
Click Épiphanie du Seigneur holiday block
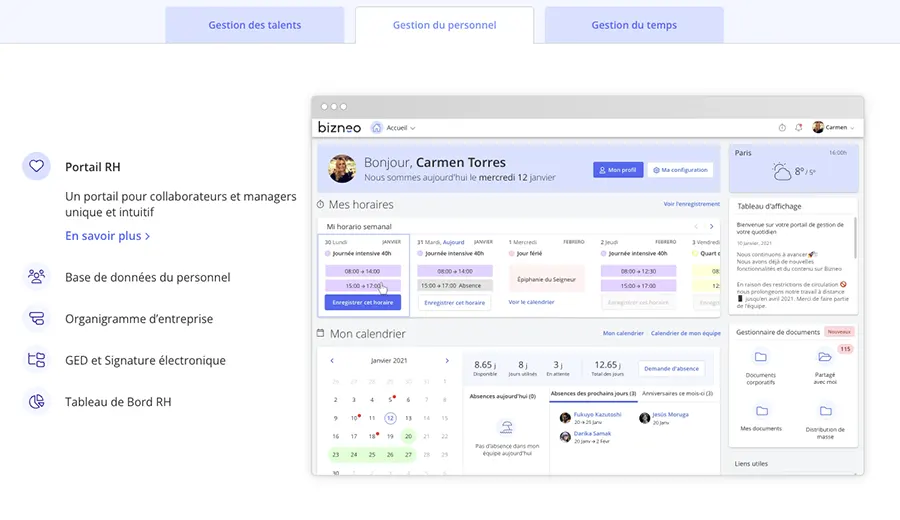[x=546, y=279]
